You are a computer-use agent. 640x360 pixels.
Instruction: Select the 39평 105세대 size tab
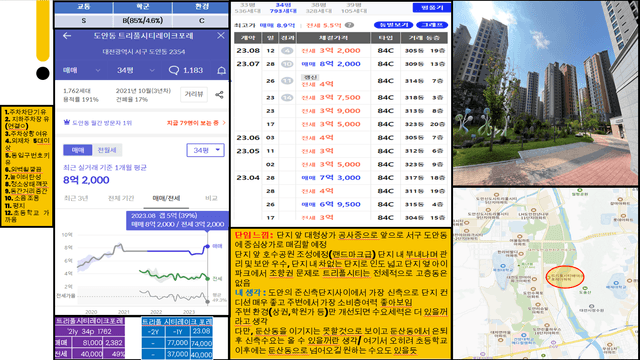[x=353, y=8]
